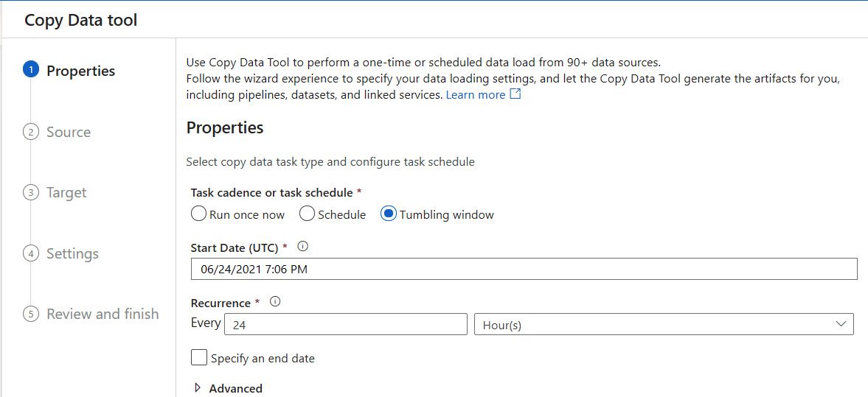Enable Specify an end date checkbox
Image resolution: width=868 pixels, height=397 pixels.
199,358
